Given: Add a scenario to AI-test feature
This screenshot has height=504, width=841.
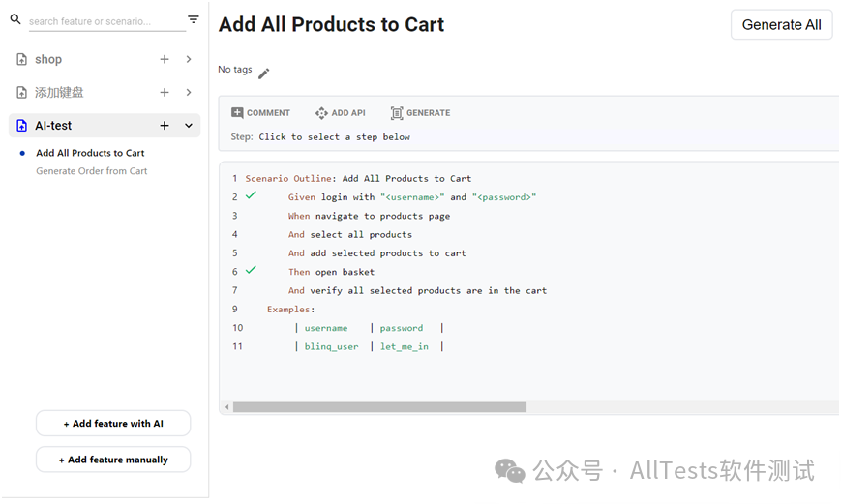Looking at the screenshot, I should pyautogui.click(x=165, y=126).
